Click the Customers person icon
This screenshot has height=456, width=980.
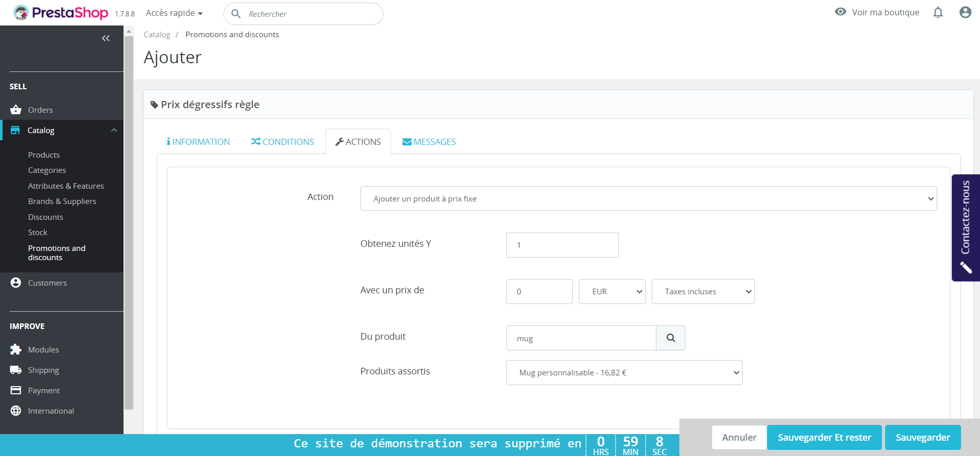[16, 283]
